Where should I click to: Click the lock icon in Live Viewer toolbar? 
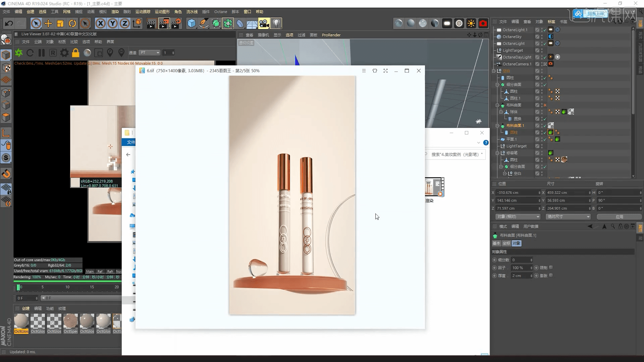click(x=75, y=53)
